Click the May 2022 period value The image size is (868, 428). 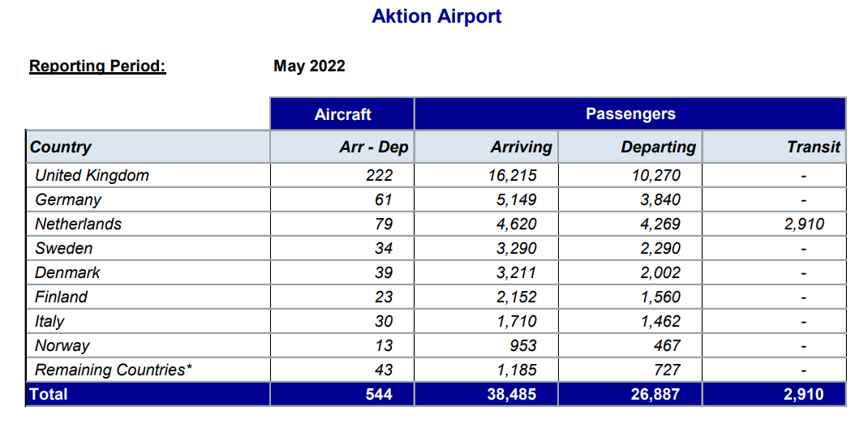pos(309,66)
